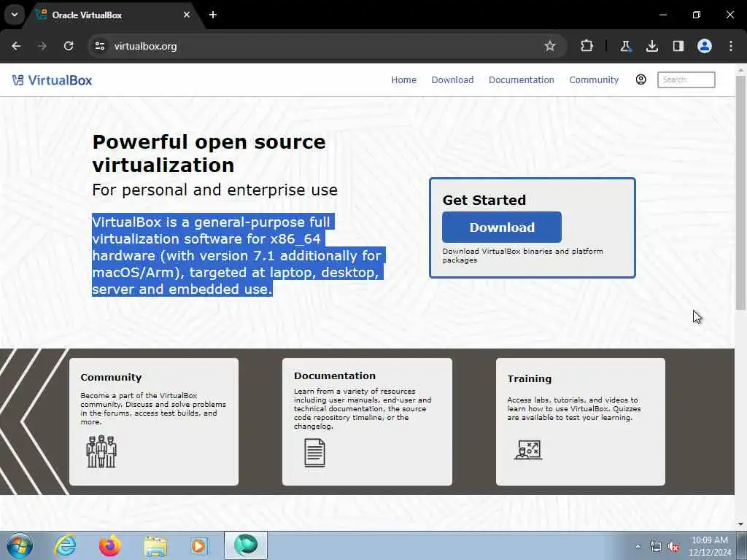Click the 'Get Started' heading text
Image resolution: width=747 pixels, height=560 pixels.
[x=484, y=200]
